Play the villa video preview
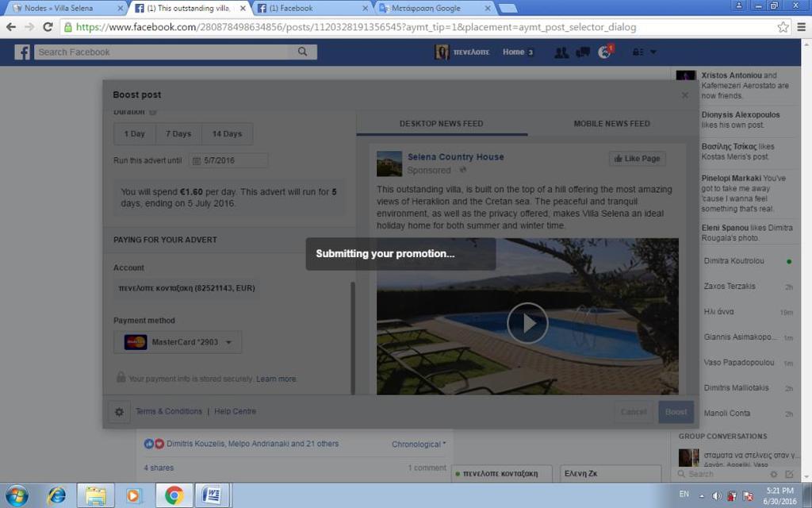Viewport: 812px width, 508px height. pos(527,323)
